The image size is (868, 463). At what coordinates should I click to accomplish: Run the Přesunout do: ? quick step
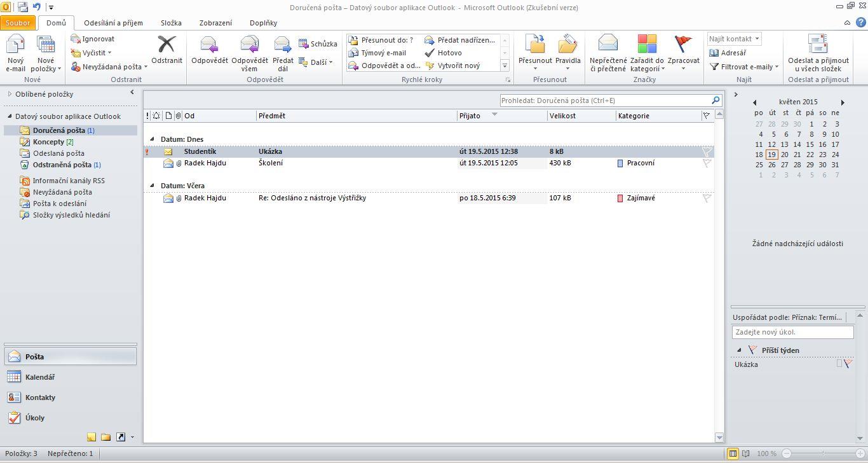[381, 40]
